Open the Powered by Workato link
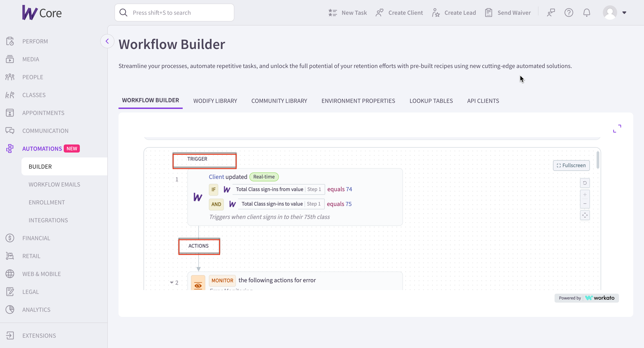The height and width of the screenshot is (348, 644). 587,298
